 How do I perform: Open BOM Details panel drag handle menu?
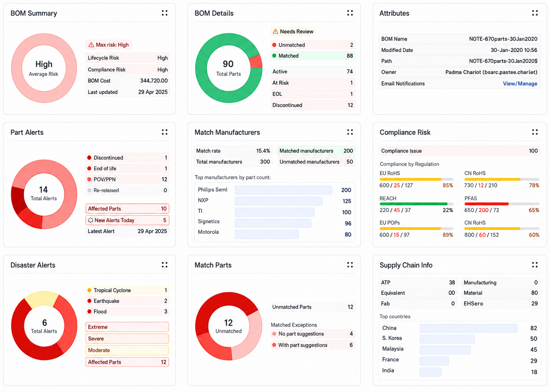click(x=350, y=13)
